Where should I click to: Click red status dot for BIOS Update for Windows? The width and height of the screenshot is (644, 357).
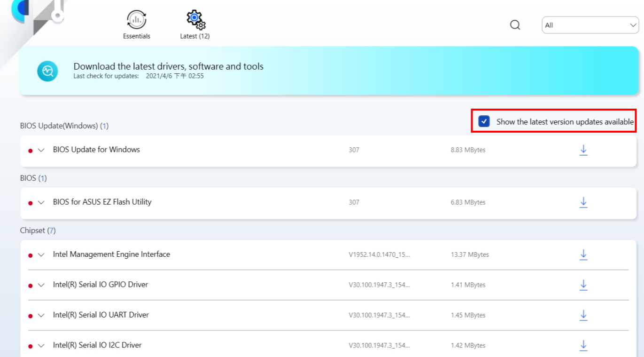click(x=31, y=151)
